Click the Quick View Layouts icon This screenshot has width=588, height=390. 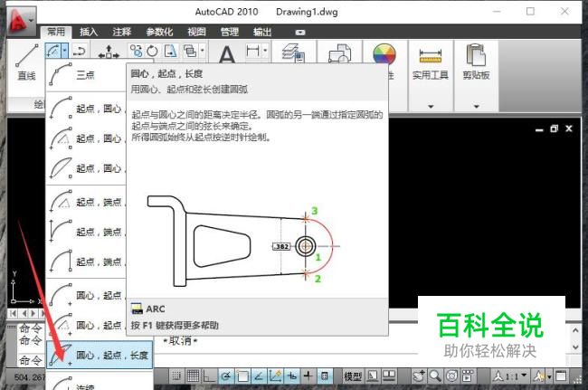(x=373, y=376)
